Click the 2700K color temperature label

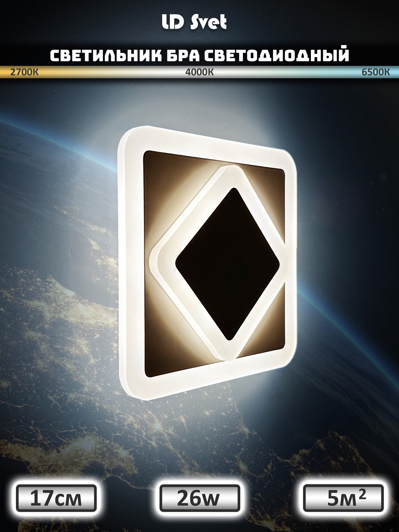[24, 72]
